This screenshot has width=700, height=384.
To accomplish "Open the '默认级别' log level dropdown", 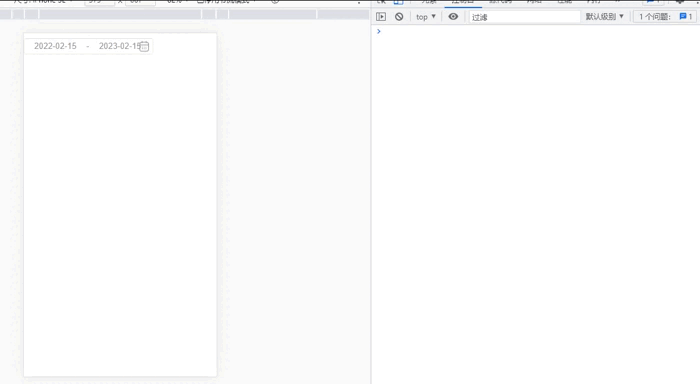I will point(605,17).
